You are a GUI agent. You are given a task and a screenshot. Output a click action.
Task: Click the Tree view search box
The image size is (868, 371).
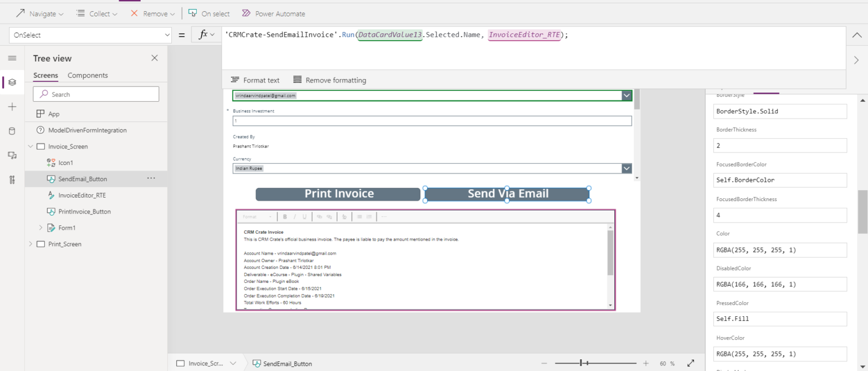coord(96,94)
